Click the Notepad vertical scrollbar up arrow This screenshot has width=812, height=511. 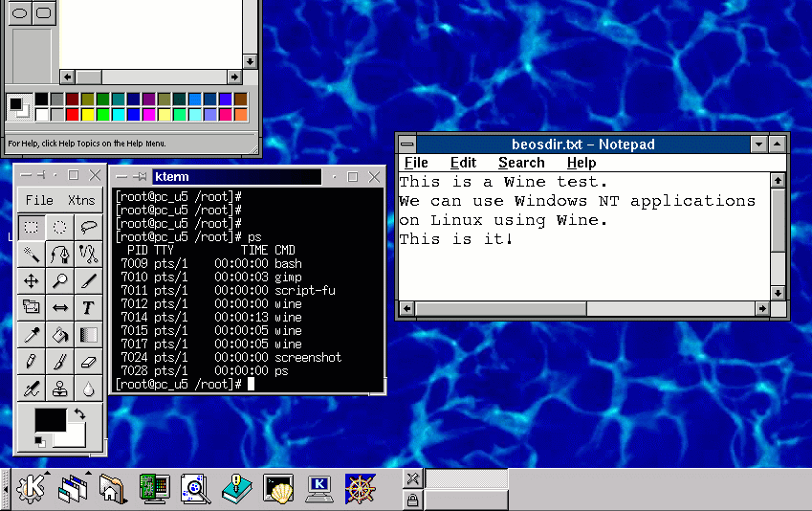coord(778,180)
